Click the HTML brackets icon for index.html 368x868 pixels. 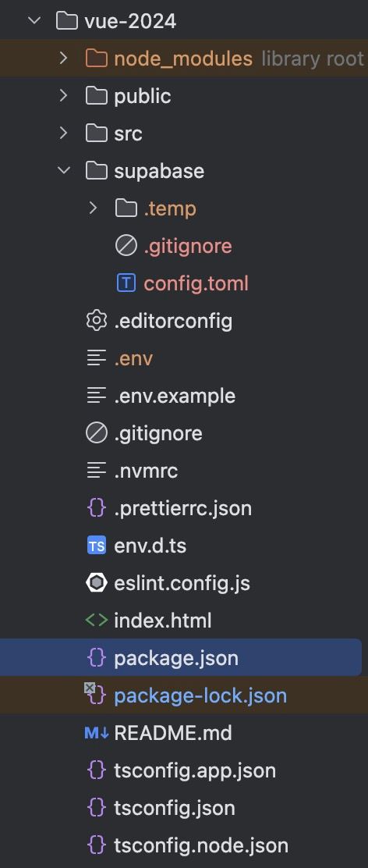click(x=96, y=621)
